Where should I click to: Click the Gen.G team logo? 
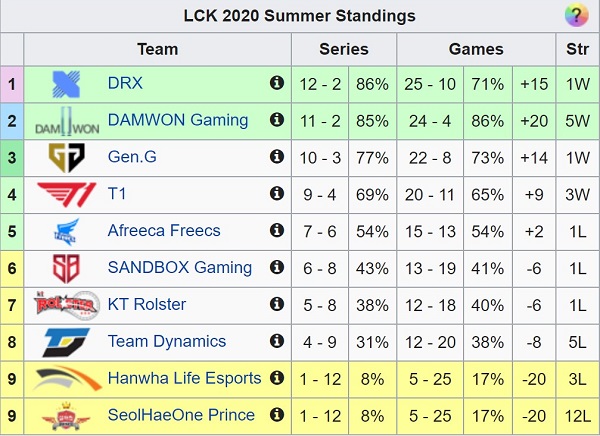click(x=66, y=157)
